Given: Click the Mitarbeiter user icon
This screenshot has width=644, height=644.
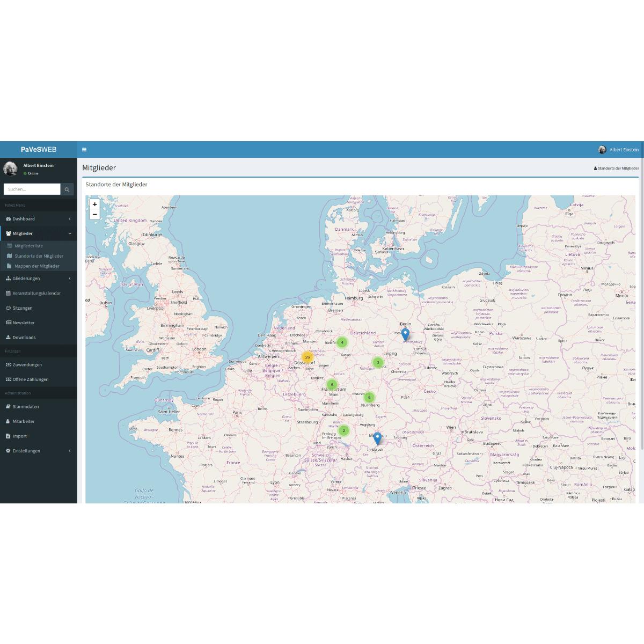Looking at the screenshot, I should [x=8, y=421].
